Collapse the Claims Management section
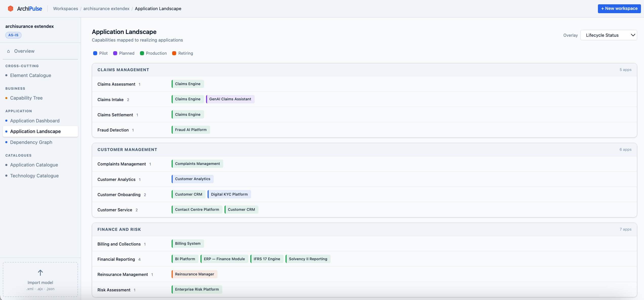This screenshot has height=300, width=644. 123,70
